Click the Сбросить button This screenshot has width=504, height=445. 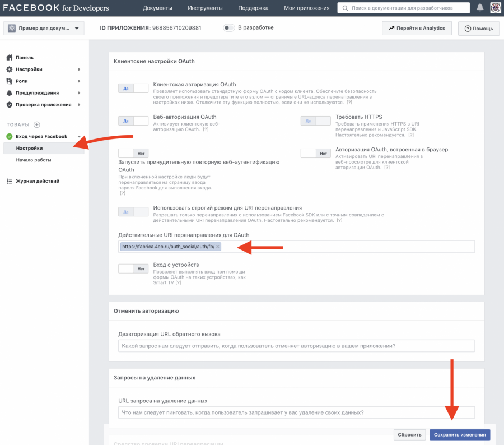tap(409, 434)
